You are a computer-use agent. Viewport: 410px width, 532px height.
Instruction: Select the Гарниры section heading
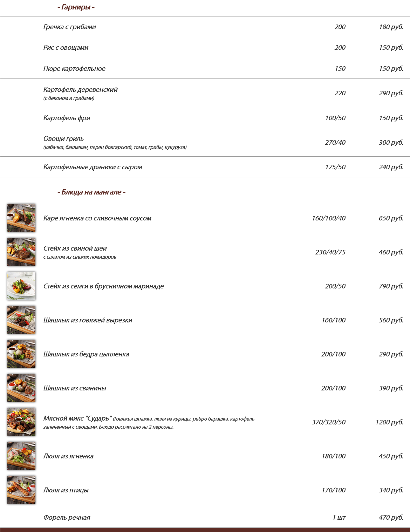pos(76,7)
